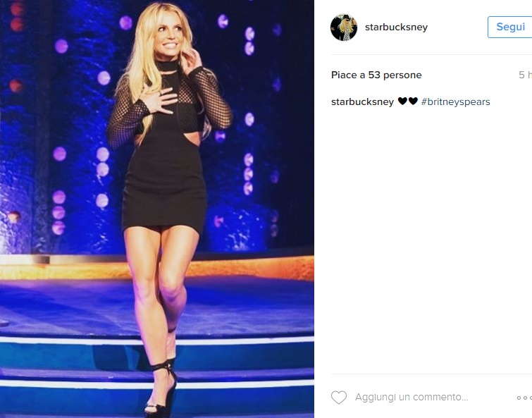The width and height of the screenshot is (532, 418).
Task: Like the post using the heart icon
Action: click(339, 398)
